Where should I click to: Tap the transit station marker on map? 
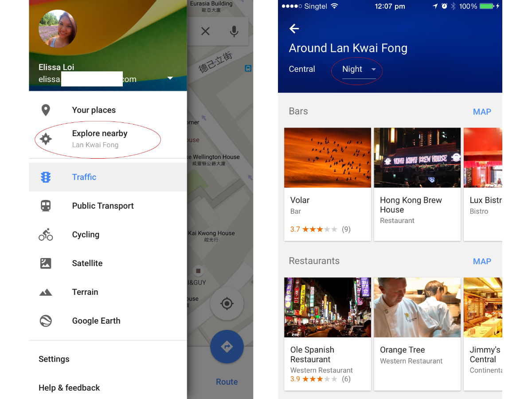coord(248,68)
